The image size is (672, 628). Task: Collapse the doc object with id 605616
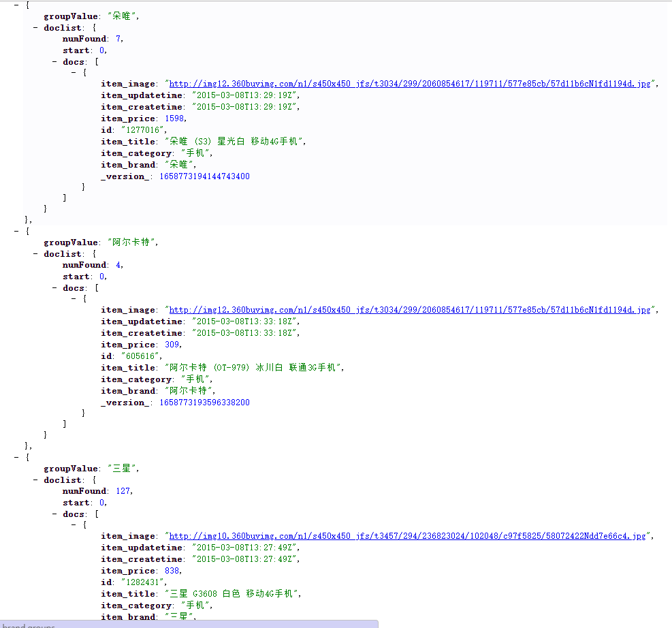coord(74,298)
